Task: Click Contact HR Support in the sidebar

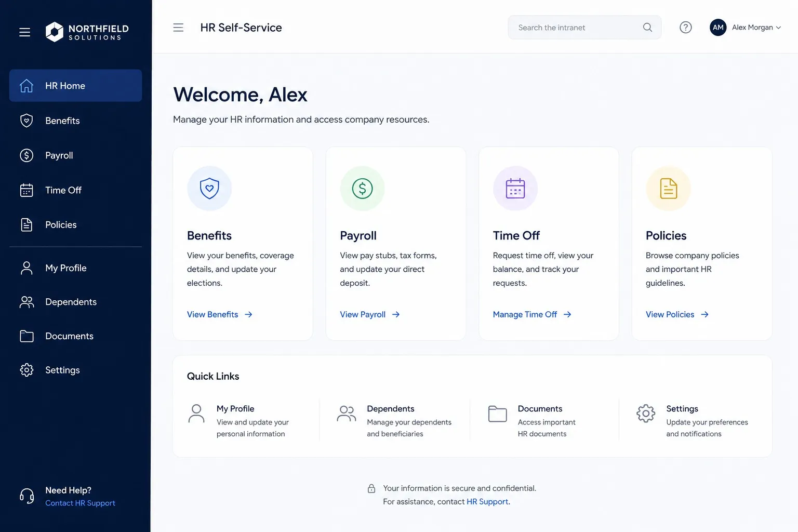Action: 80,503
